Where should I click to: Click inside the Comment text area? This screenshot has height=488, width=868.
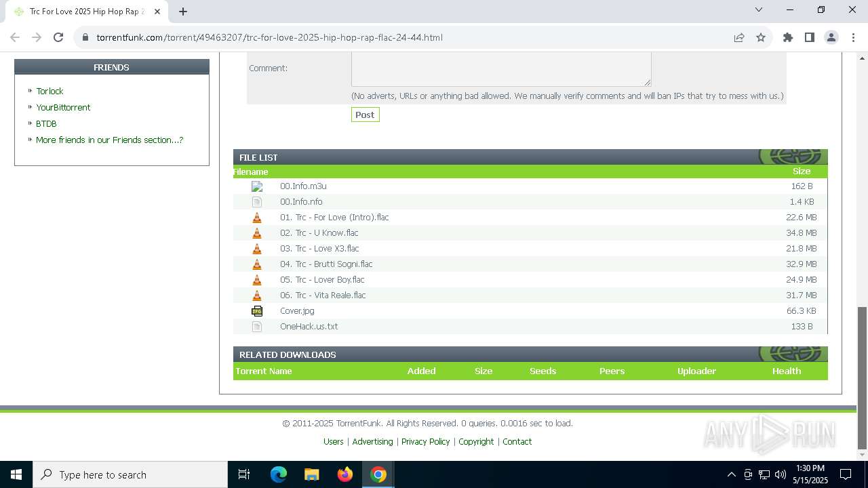tap(501, 69)
